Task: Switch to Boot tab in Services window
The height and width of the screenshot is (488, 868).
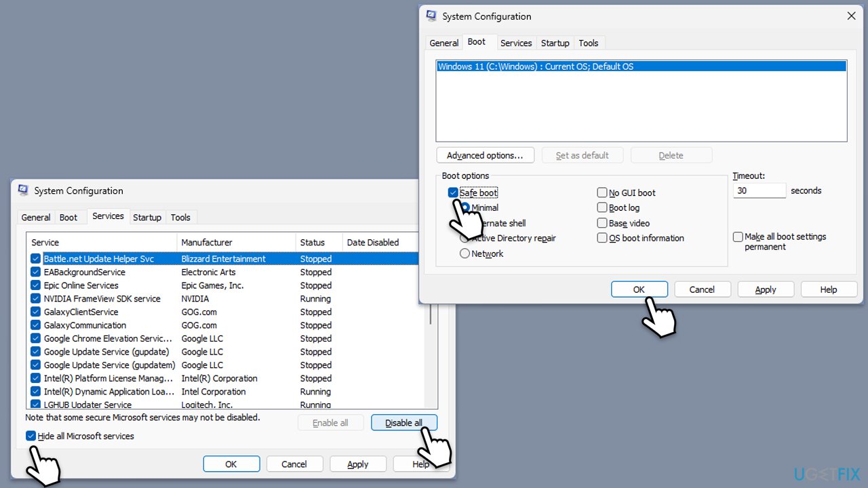Action: 68,218
